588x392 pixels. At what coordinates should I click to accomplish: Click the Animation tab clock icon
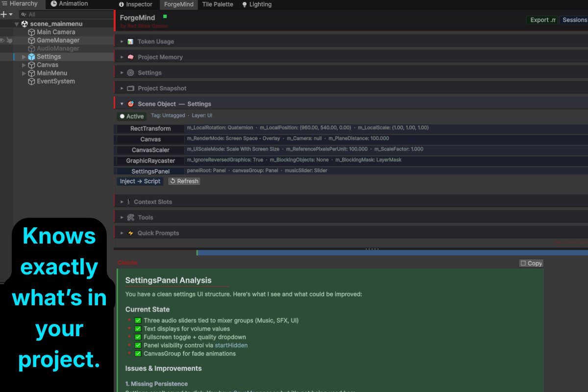pyautogui.click(x=54, y=3)
